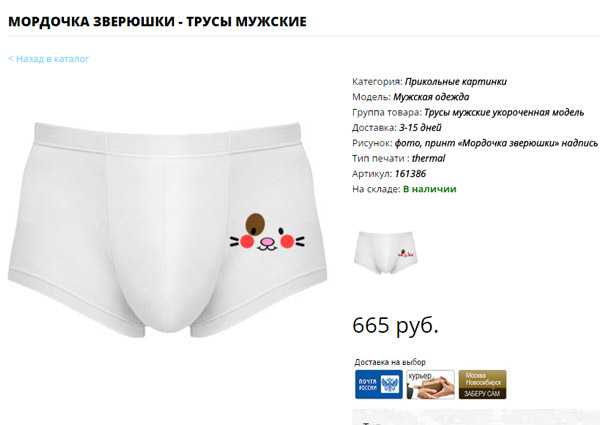
Task: Open the 'Прикольные картинки' category
Action: point(456,81)
